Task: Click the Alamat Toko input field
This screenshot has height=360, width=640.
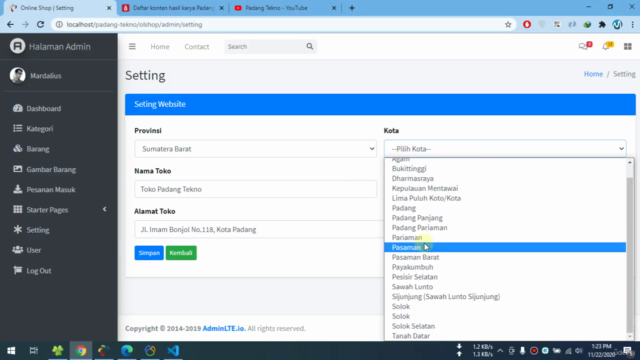Action: pos(259,229)
